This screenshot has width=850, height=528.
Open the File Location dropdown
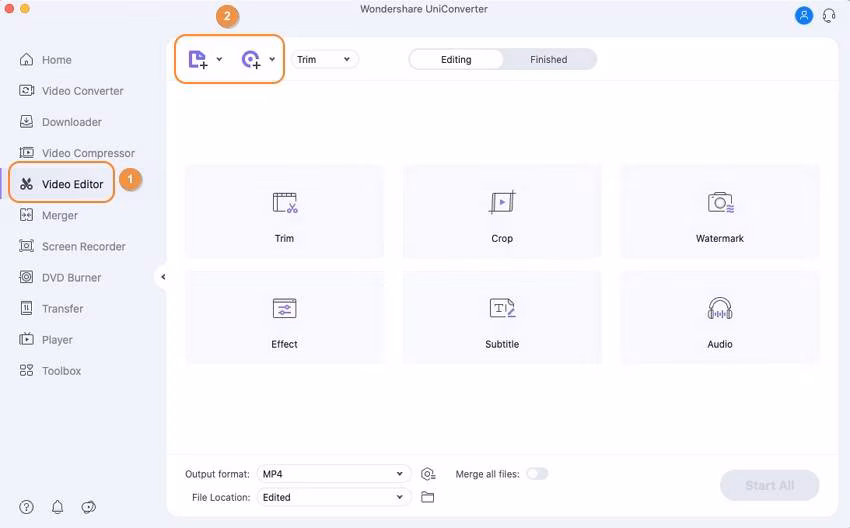click(x=334, y=497)
